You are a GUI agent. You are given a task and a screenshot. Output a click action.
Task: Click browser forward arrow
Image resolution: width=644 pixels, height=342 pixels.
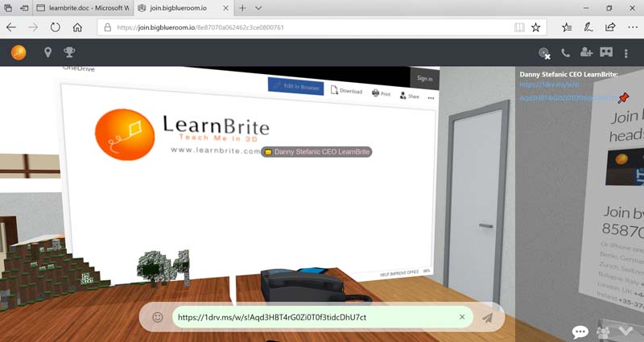pos(33,27)
